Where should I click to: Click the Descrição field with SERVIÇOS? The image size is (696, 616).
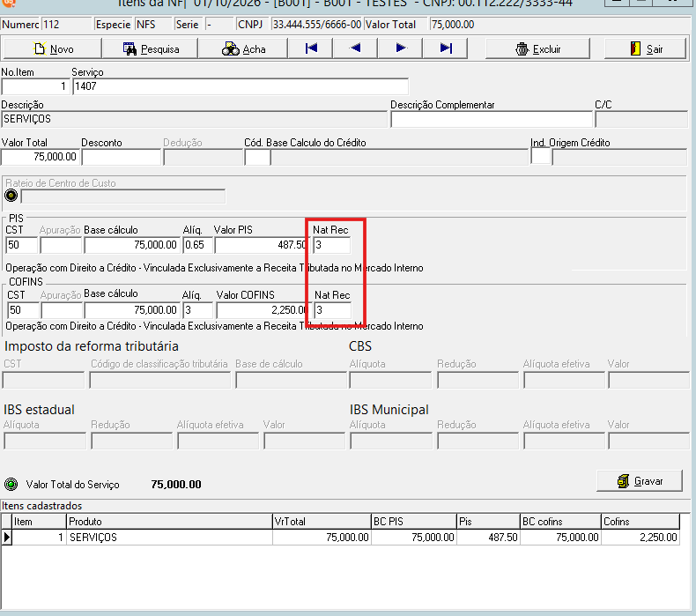tap(194, 119)
